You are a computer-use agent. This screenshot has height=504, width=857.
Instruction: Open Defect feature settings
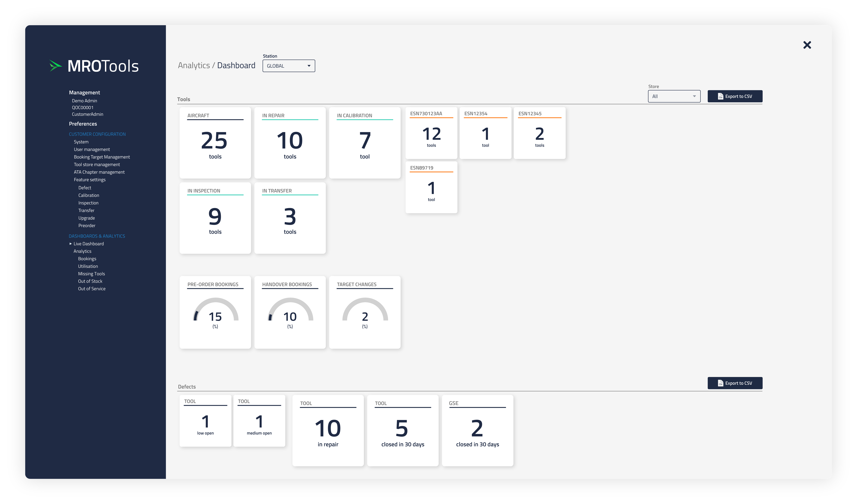point(85,188)
